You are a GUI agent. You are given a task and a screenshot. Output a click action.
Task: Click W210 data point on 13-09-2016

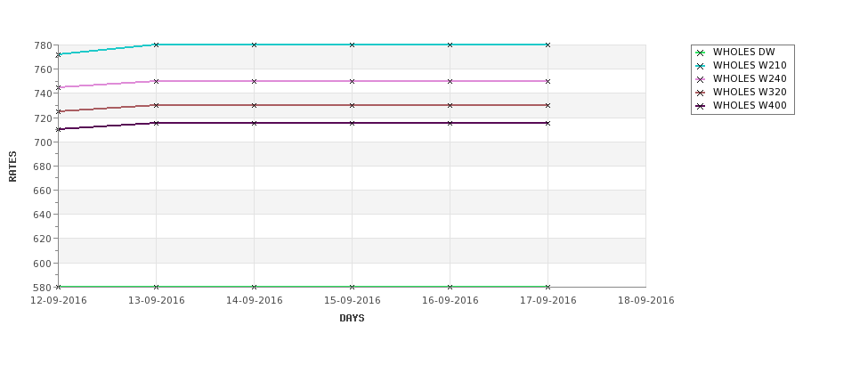(x=156, y=45)
